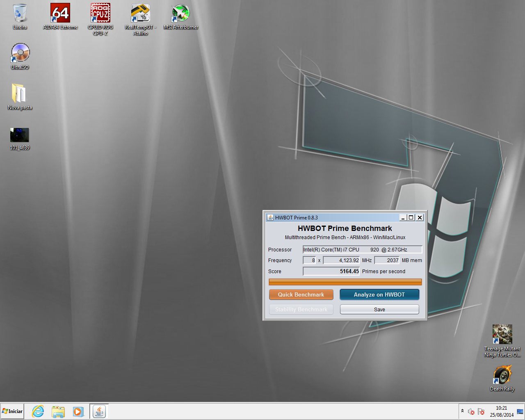The width and height of the screenshot is (525, 420).
Task: Click the Processor name field
Action: tap(363, 249)
